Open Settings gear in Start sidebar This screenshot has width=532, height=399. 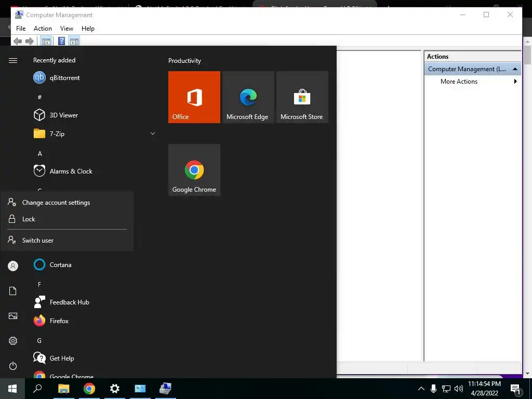(x=13, y=341)
